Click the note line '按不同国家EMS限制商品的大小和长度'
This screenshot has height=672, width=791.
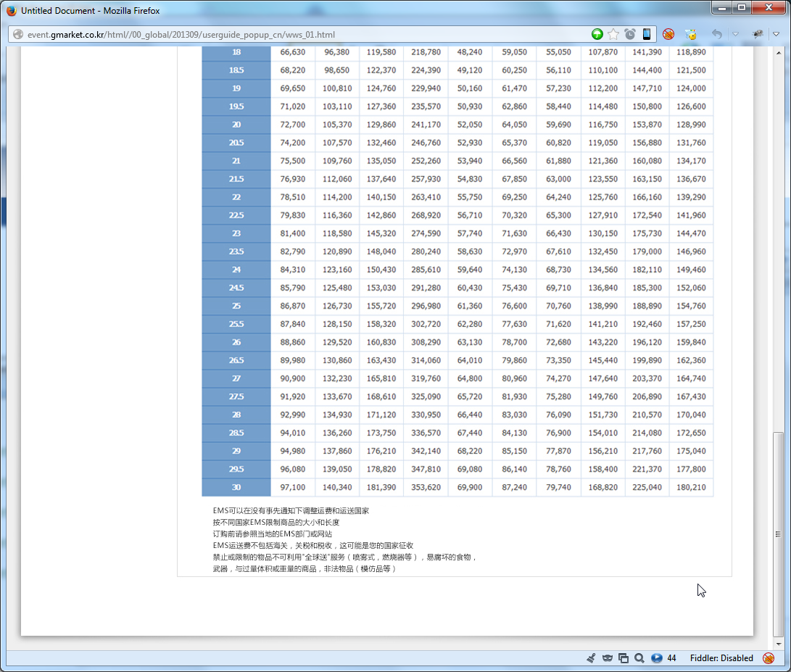pyautogui.click(x=276, y=522)
